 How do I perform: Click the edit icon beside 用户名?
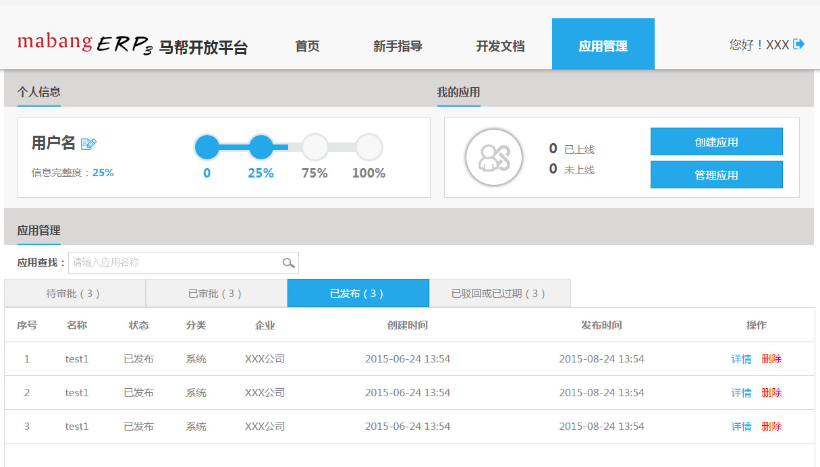(88, 144)
